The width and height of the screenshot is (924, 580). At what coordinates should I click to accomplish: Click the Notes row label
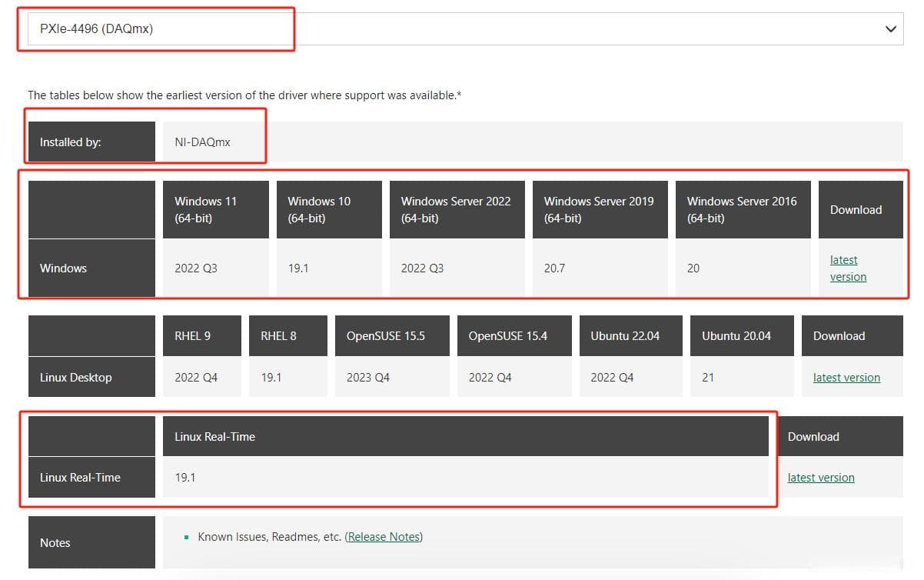(91, 542)
